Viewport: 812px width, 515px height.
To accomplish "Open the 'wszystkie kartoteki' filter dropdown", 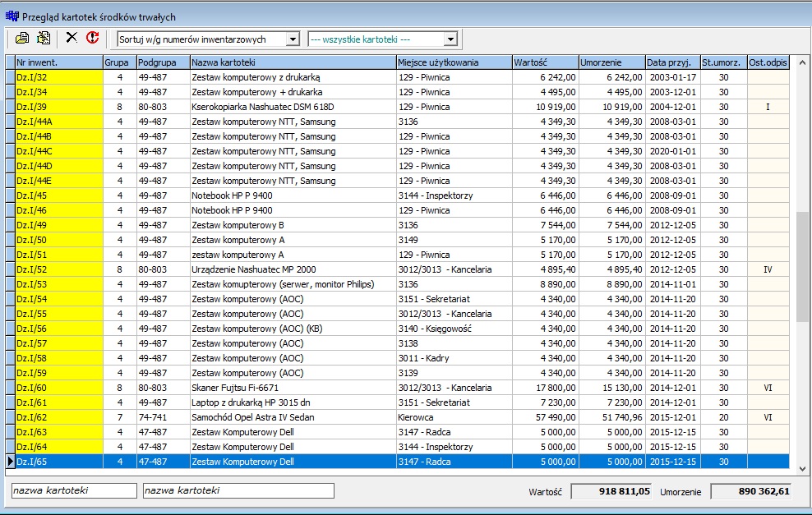I will pos(450,39).
